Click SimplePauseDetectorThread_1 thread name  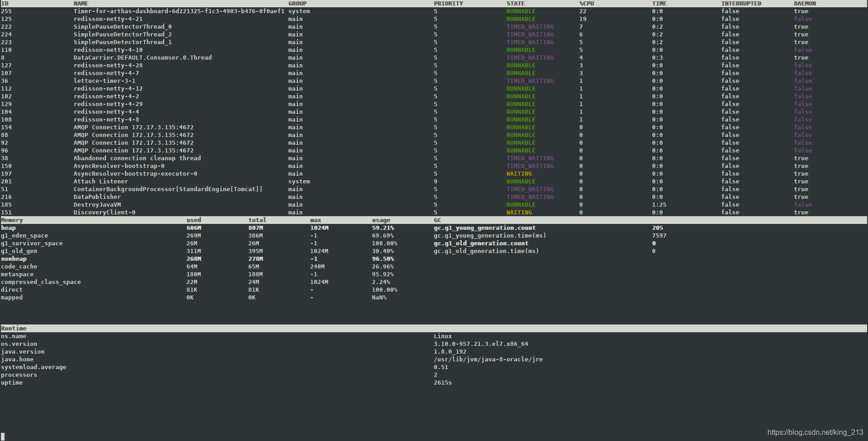(x=123, y=42)
